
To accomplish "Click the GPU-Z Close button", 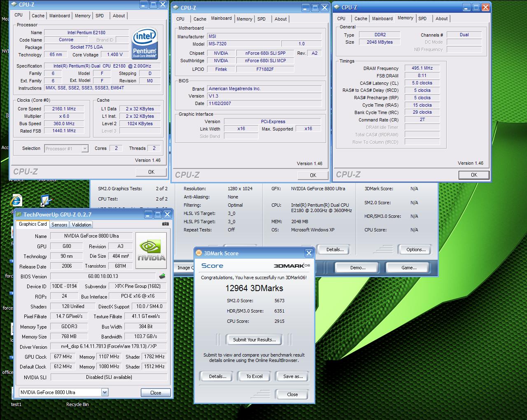I will pos(156,392).
